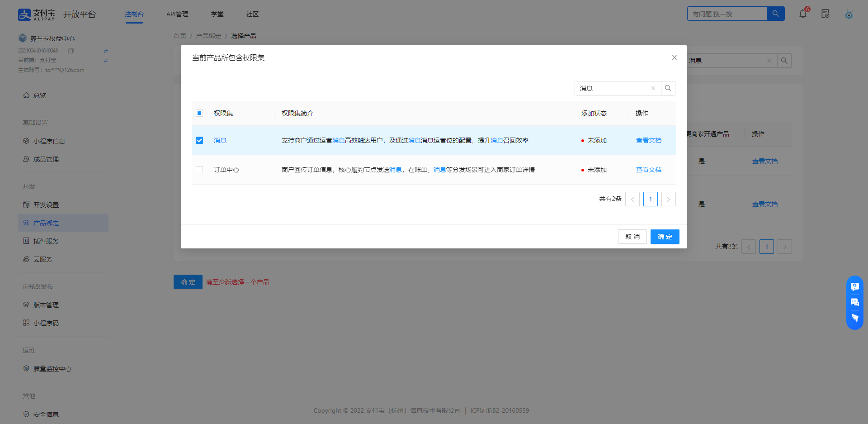Click the modal search magnifier icon
This screenshot has width=868, height=424.
[x=668, y=88]
